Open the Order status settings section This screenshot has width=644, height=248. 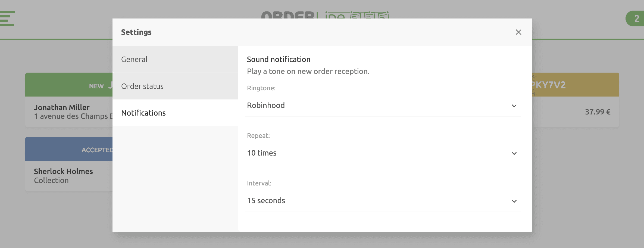[143, 86]
